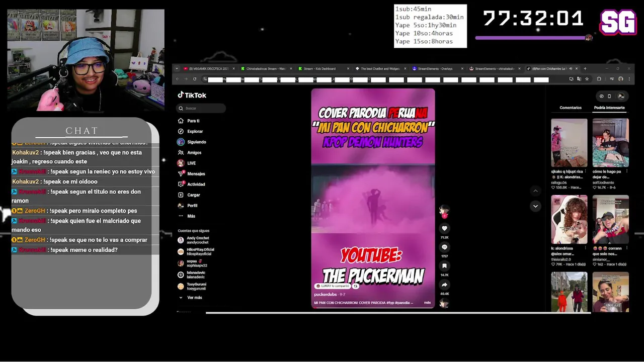The width and height of the screenshot is (644, 362).
Task: Open railogu.06 author under first video
Action: tap(559, 183)
